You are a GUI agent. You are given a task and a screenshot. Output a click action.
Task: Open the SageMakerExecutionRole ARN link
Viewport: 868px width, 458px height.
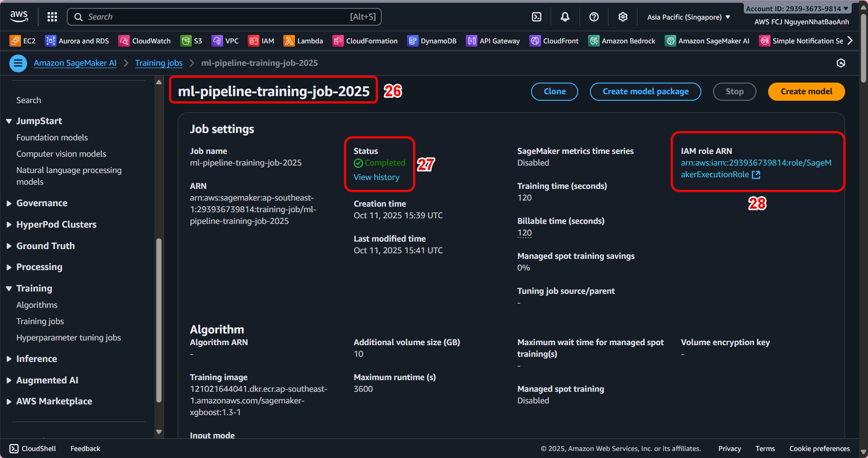pos(756,168)
